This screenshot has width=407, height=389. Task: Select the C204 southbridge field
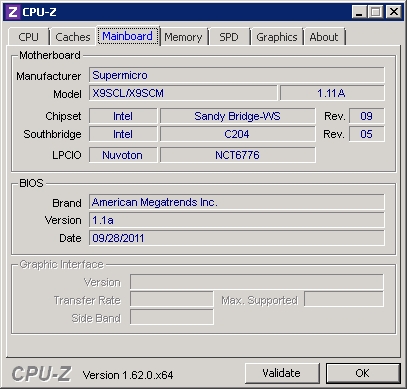[237, 134]
